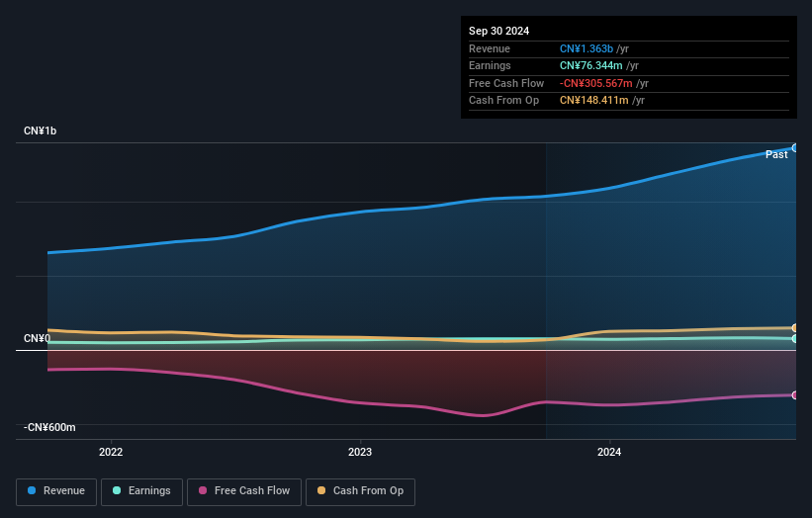Click the CN¥1.363b revenue value
812x518 pixels.
tap(586, 48)
